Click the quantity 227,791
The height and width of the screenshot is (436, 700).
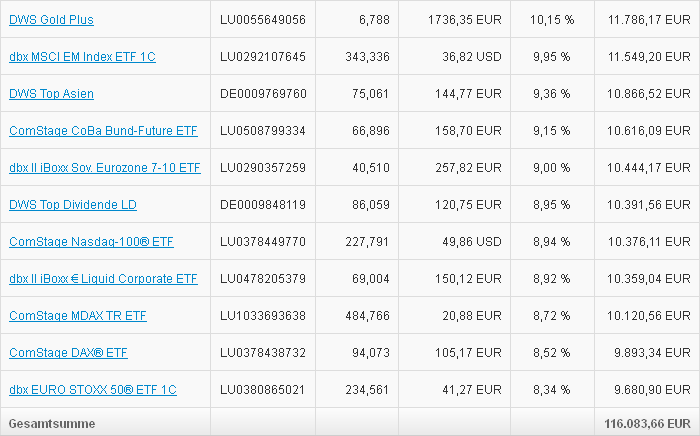(367, 242)
